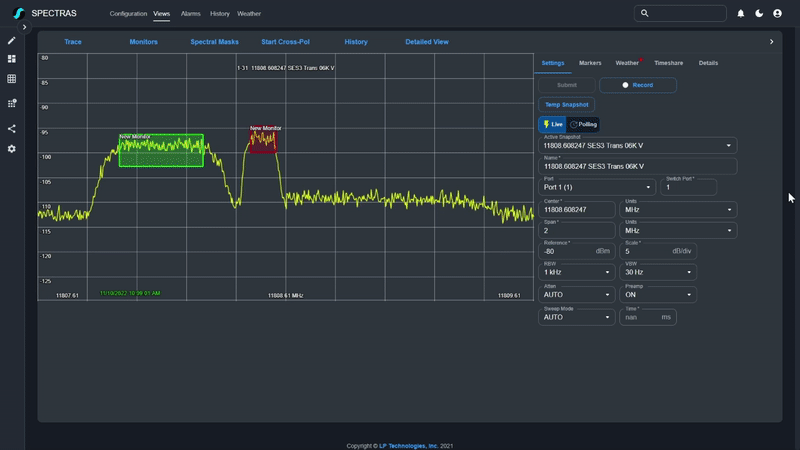This screenshot has height=450, width=800.
Task: Open the Center Units dropdown
Action: click(678, 210)
